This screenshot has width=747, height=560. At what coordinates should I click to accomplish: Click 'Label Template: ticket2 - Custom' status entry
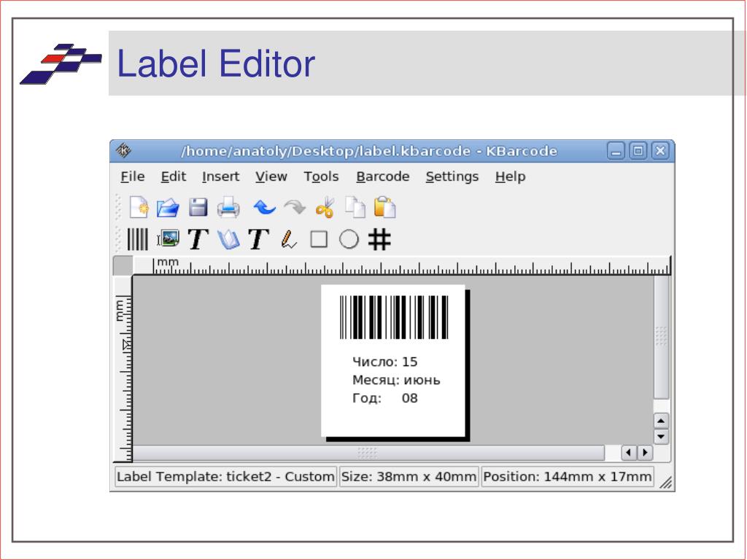pos(226,477)
